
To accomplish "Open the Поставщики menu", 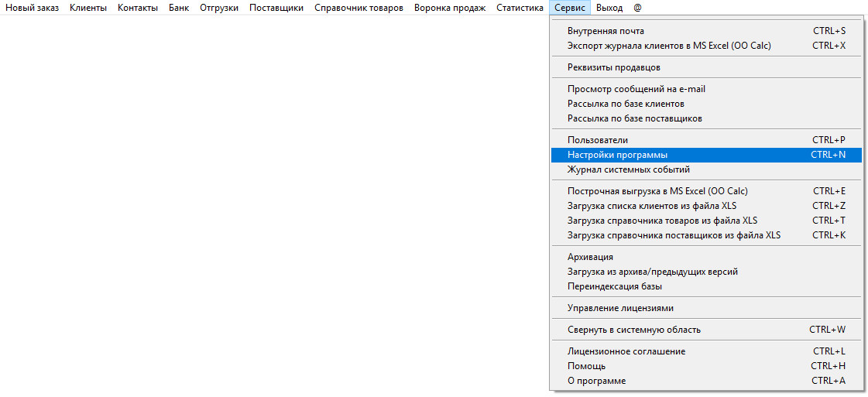I will (276, 8).
